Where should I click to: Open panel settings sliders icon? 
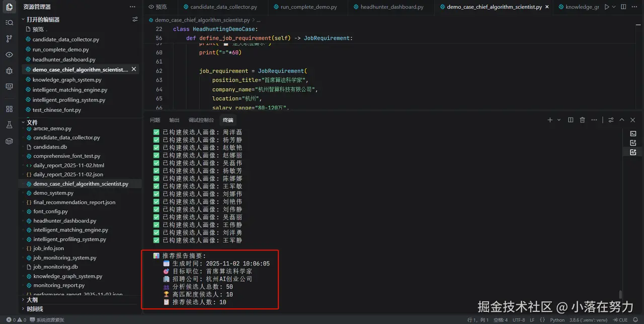coord(611,120)
